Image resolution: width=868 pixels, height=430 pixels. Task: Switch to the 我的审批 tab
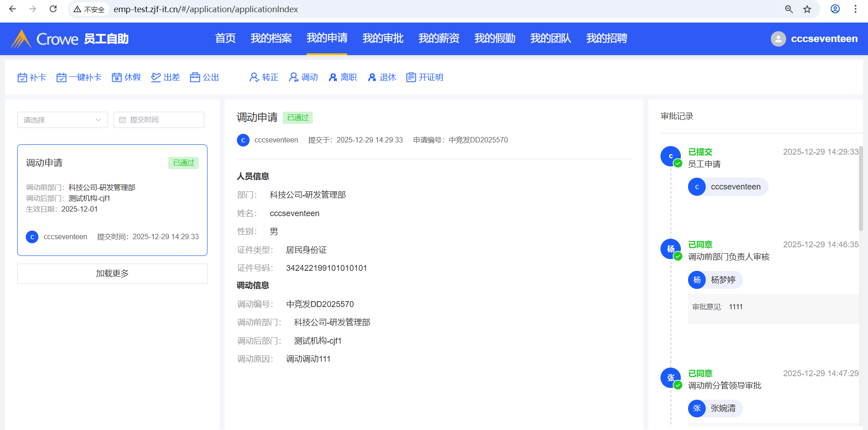pos(382,38)
